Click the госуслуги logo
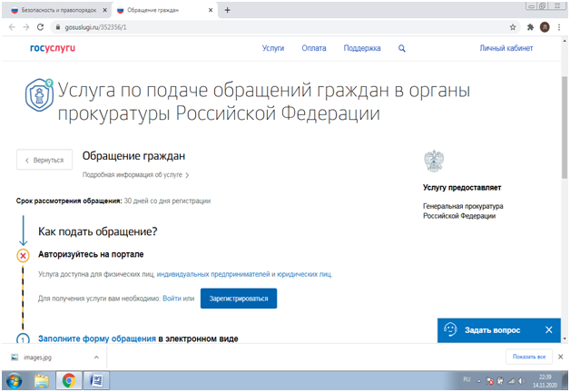570x392 pixels. (53, 48)
